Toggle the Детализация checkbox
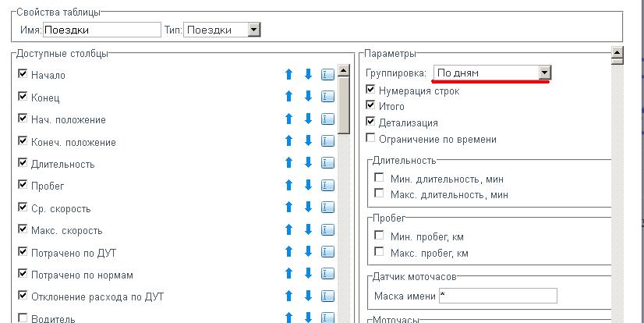This screenshot has height=323, width=644. 370,121
